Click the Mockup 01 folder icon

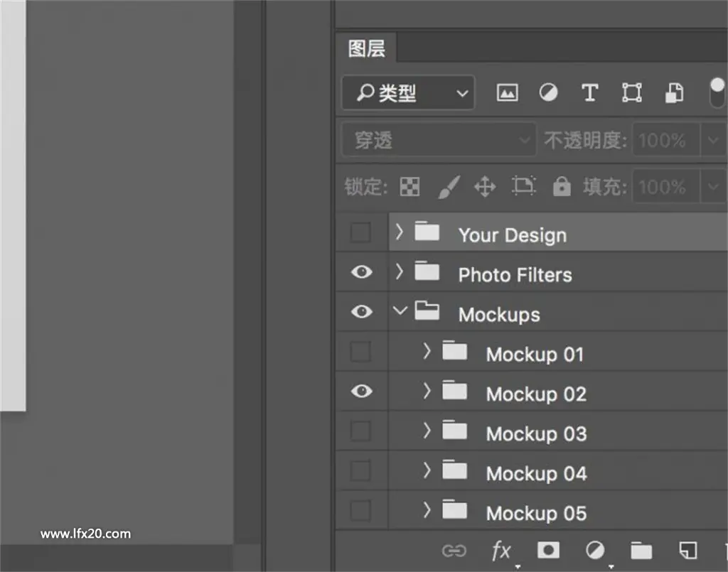(454, 350)
